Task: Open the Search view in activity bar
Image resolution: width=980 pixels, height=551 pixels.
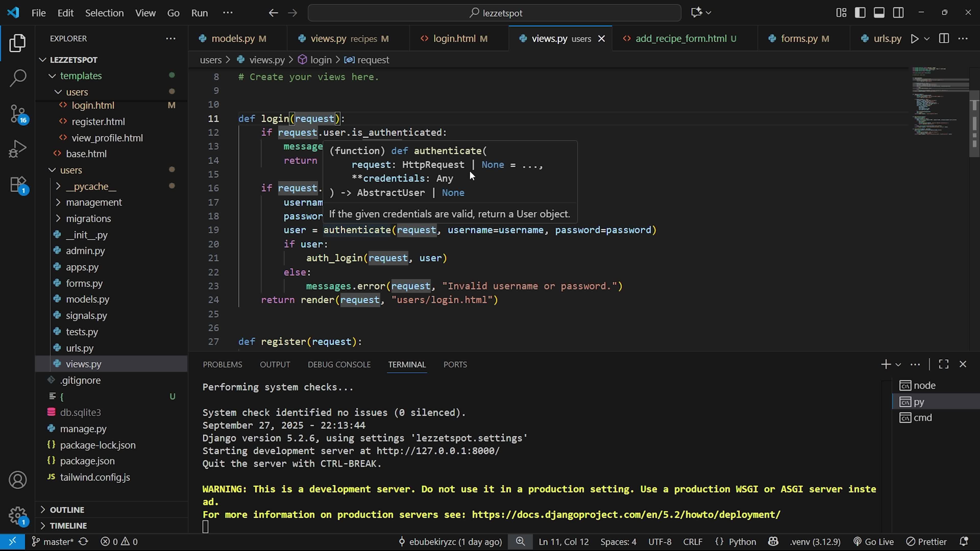Action: (18, 78)
